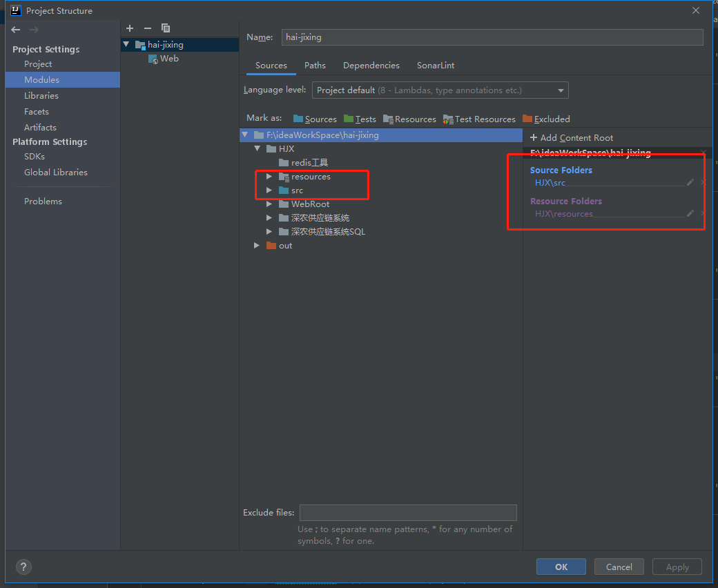
Task: Expand the 深农供应链系统SQL folder
Action: 269,231
